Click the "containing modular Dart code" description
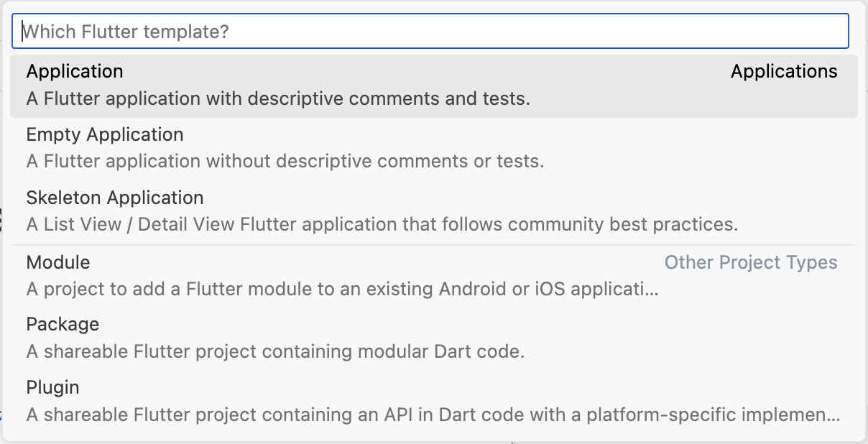 coord(275,353)
